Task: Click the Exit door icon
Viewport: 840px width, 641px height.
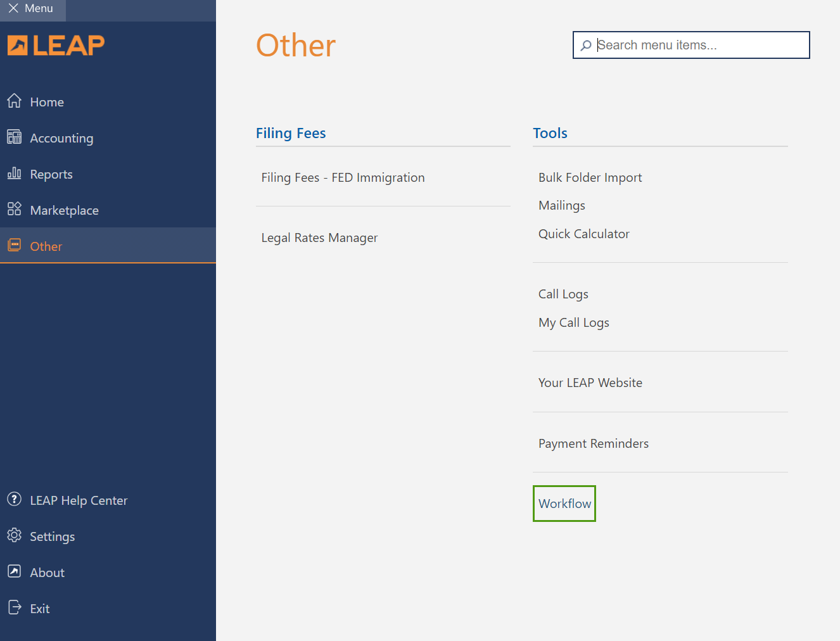Action: 14,607
